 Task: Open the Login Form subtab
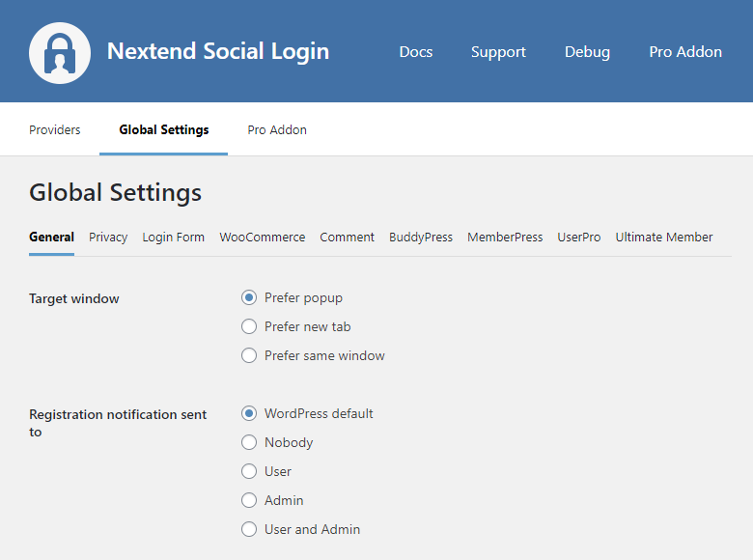pyautogui.click(x=174, y=237)
